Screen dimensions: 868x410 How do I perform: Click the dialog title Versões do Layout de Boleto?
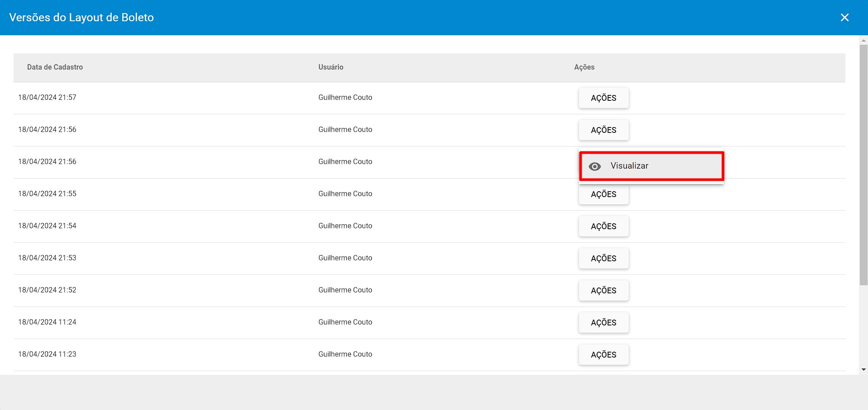[82, 18]
